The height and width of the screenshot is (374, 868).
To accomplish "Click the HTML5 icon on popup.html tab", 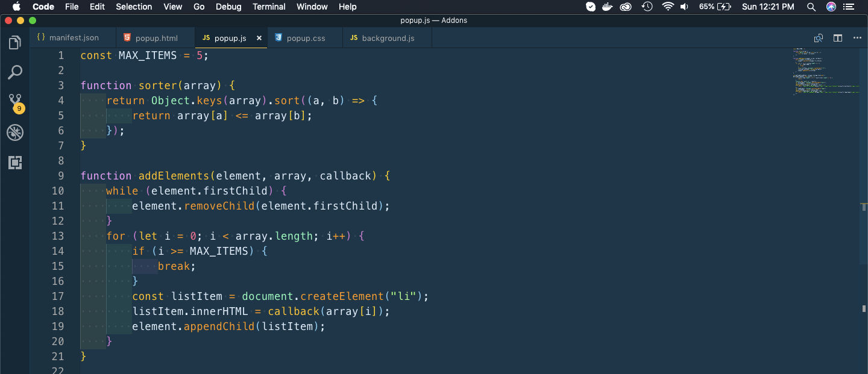I will pyautogui.click(x=127, y=38).
